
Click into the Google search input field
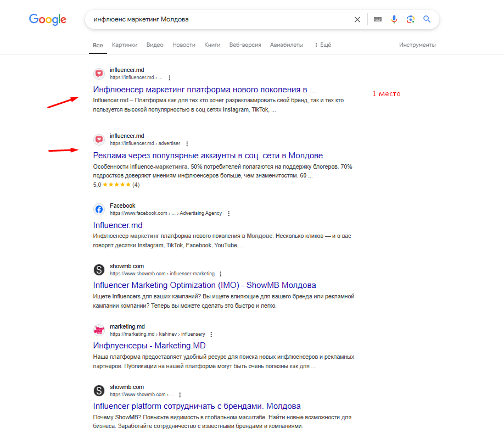(x=220, y=20)
